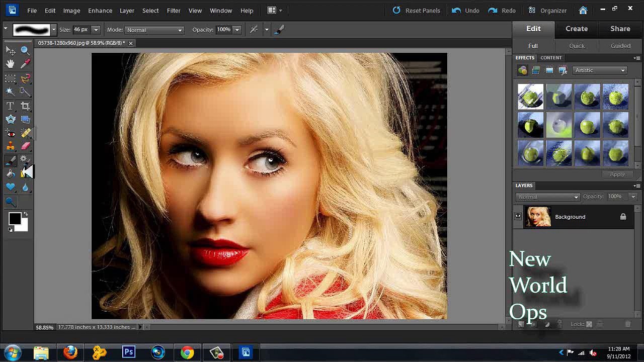Select the Horizontal Type tool
Image resolution: width=644 pixels, height=362 pixels.
(11, 106)
